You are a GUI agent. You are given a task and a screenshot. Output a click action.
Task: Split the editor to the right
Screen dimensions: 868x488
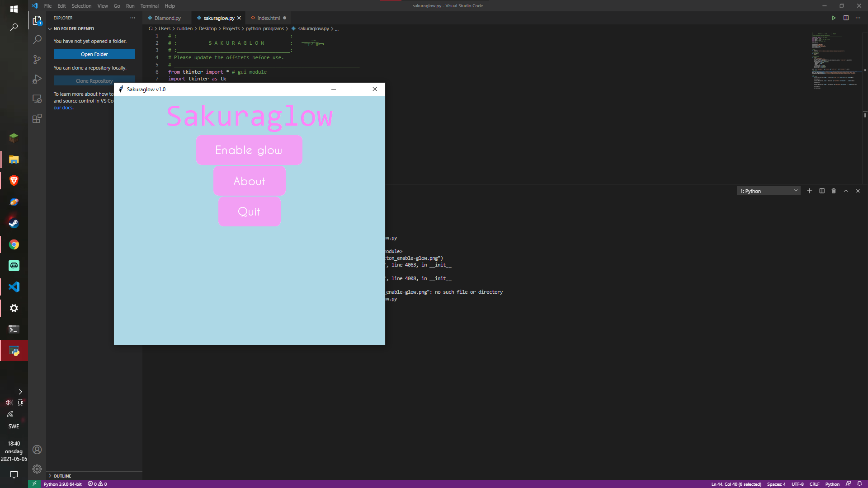846,18
